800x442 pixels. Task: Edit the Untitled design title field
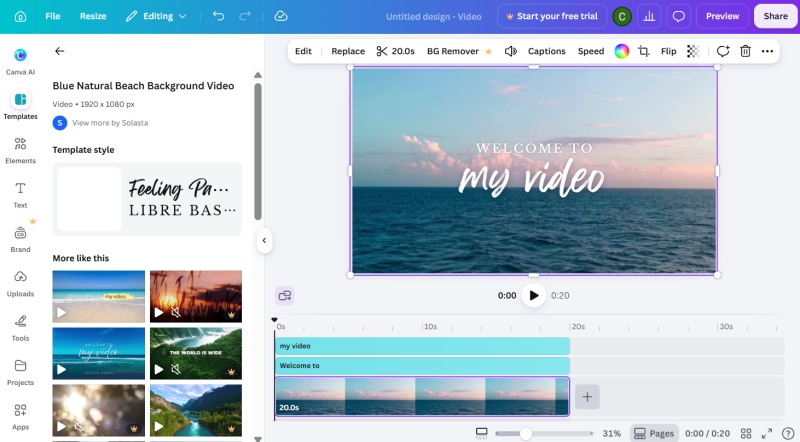tap(434, 16)
